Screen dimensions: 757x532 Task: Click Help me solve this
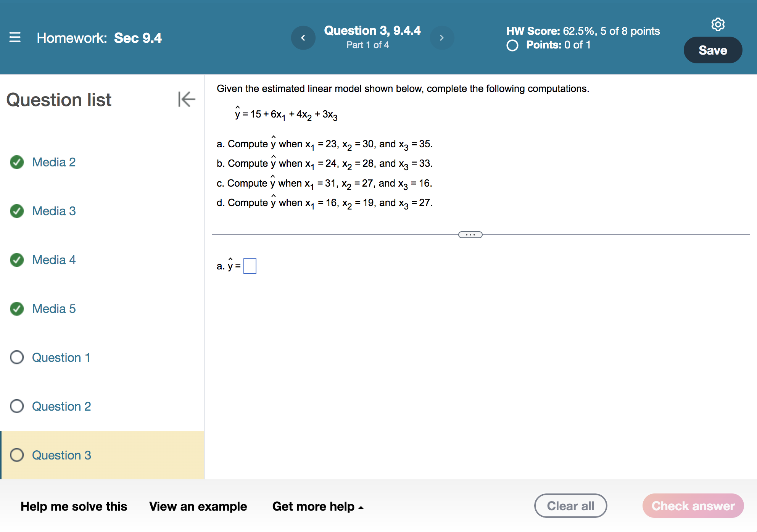(74, 506)
